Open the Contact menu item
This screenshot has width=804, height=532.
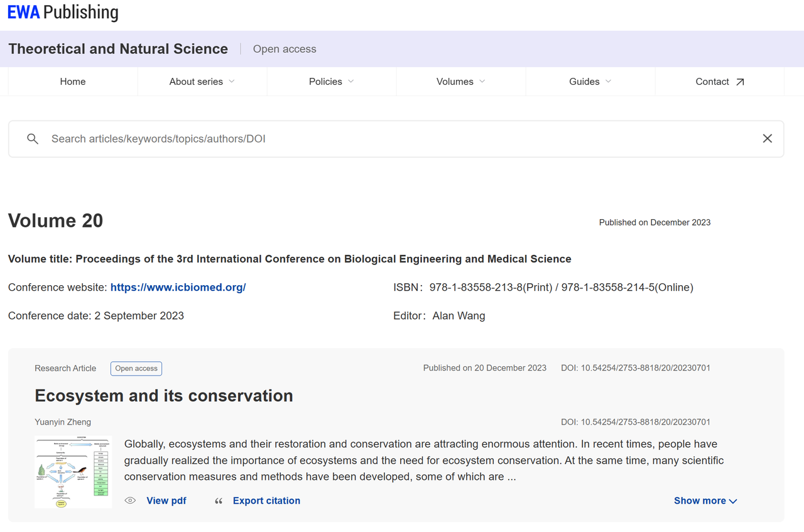[x=712, y=82]
